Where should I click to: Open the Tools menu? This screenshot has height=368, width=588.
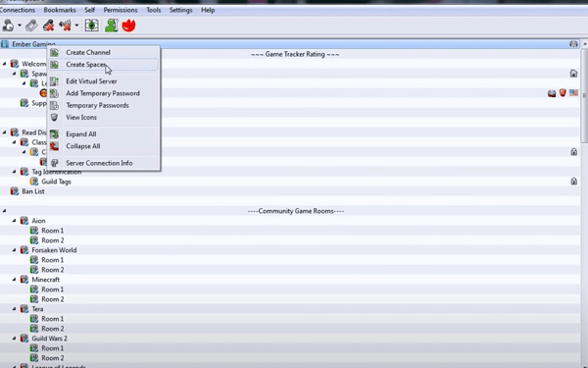click(154, 10)
